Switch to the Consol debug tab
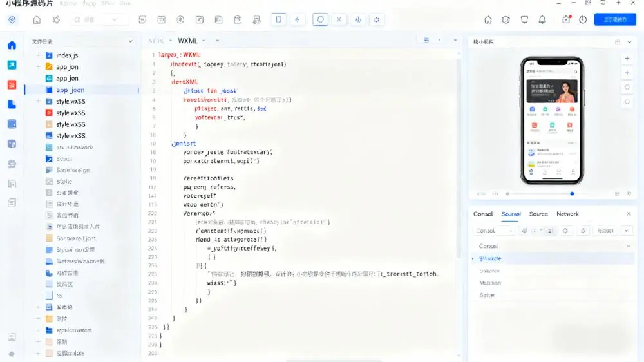This screenshot has height=362, width=644. pos(482,214)
